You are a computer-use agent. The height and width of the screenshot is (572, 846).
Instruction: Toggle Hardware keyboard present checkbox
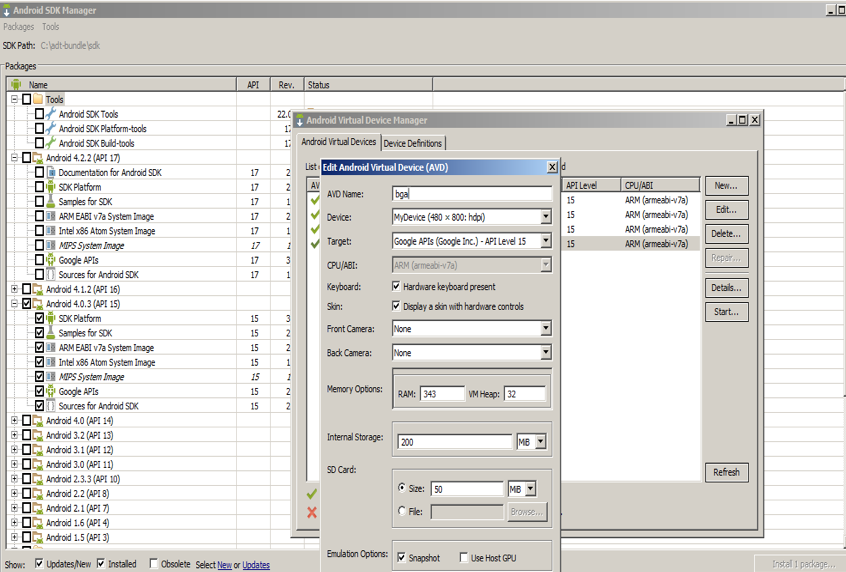pos(397,286)
